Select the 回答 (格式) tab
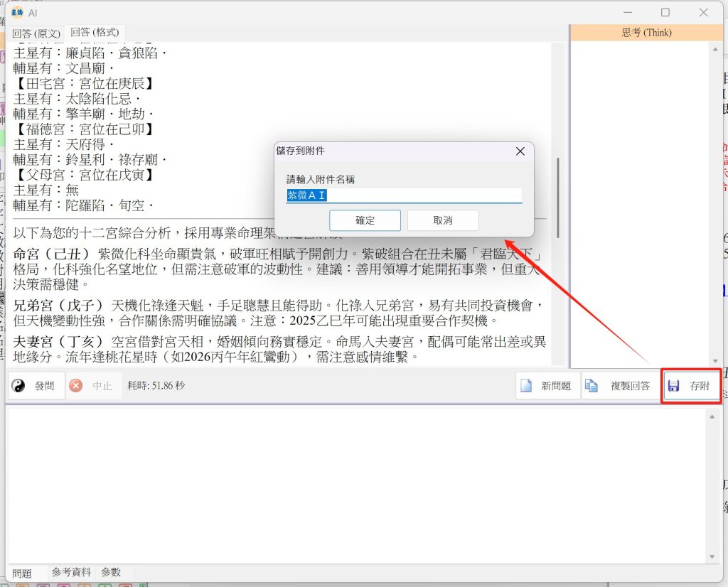Viewport: 728px width, 587px height. (94, 33)
